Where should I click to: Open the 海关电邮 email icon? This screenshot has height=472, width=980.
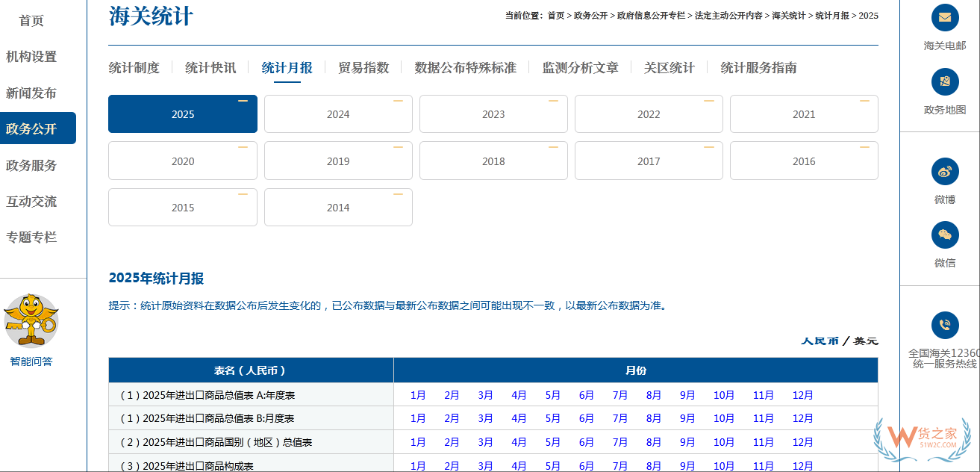(x=944, y=17)
